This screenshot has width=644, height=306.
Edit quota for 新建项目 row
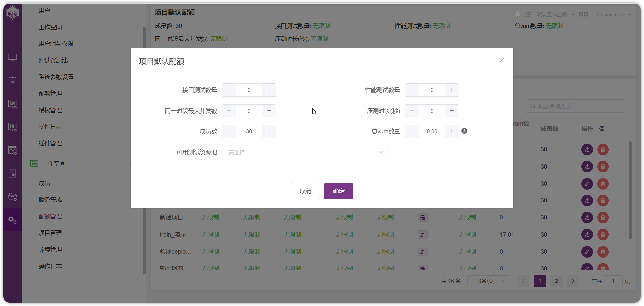587,217
